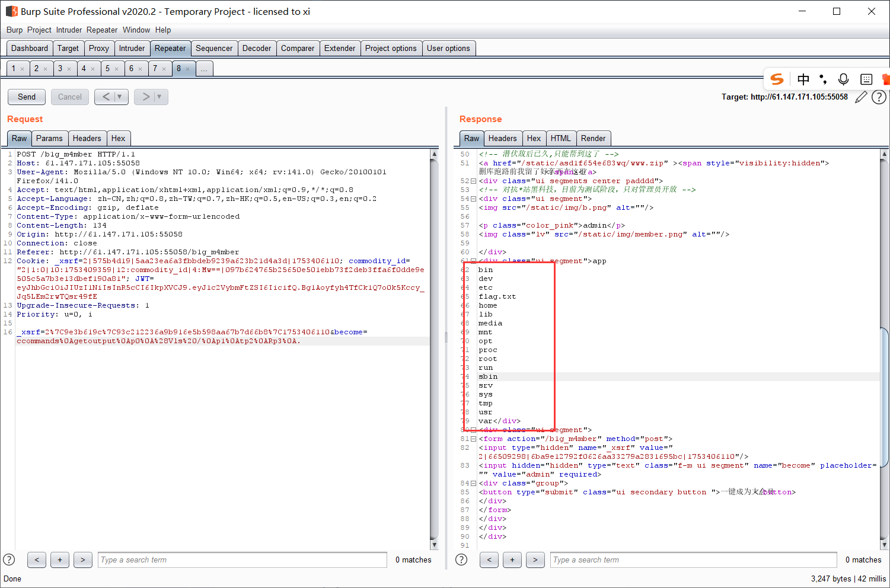The image size is (890, 588).
Task: Switch to the Sequencer tab
Action: pyautogui.click(x=214, y=49)
